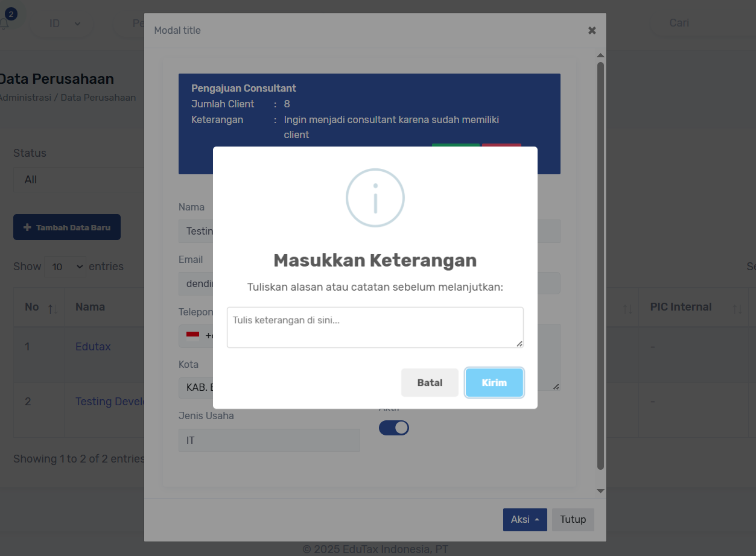The image size is (756, 556).
Task: Open the Edutax company link
Action: (93, 347)
